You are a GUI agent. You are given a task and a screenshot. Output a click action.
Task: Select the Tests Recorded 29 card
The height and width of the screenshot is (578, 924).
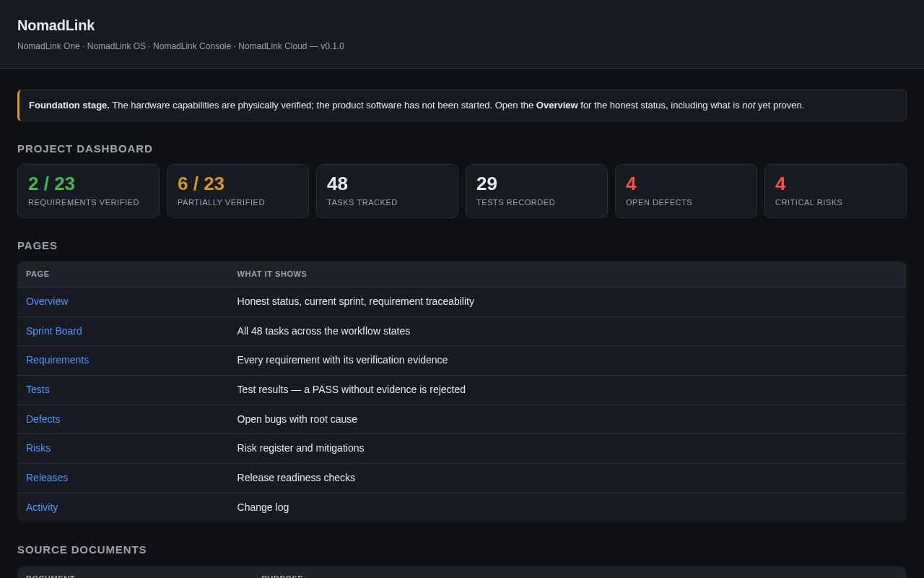(536, 191)
